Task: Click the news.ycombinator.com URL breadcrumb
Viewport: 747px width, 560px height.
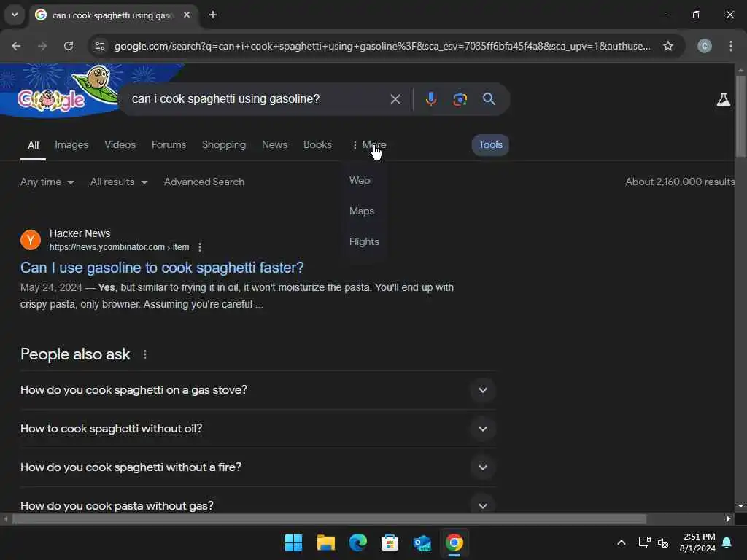Action: (119, 247)
